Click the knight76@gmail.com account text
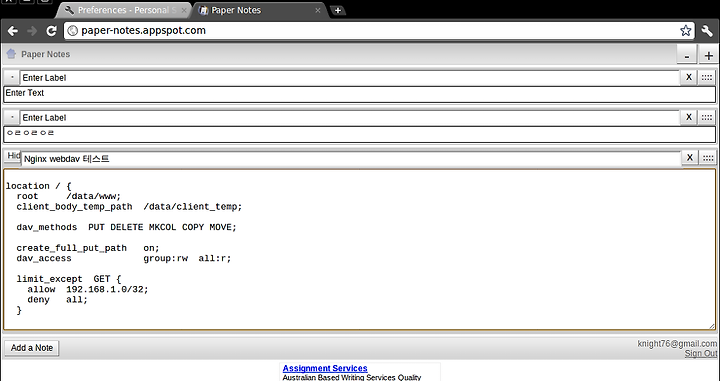The image size is (720, 381). click(x=677, y=344)
